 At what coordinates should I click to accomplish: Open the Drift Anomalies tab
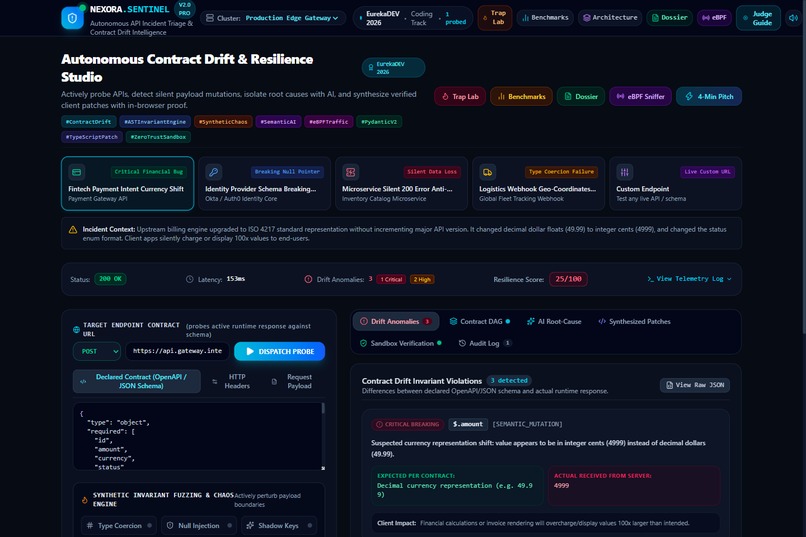(396, 321)
